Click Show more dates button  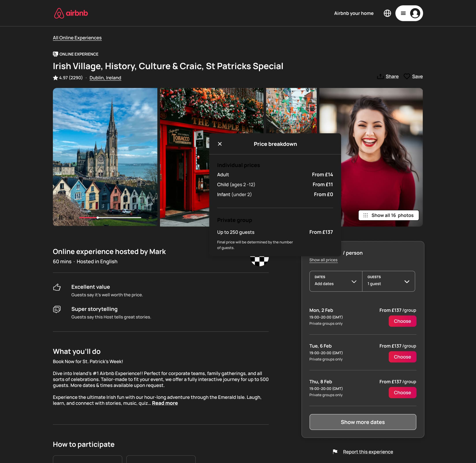click(x=363, y=422)
